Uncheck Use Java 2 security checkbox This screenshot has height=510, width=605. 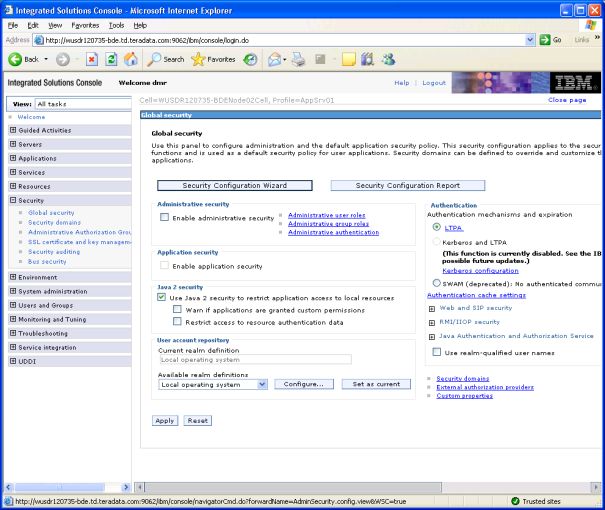coord(161,297)
